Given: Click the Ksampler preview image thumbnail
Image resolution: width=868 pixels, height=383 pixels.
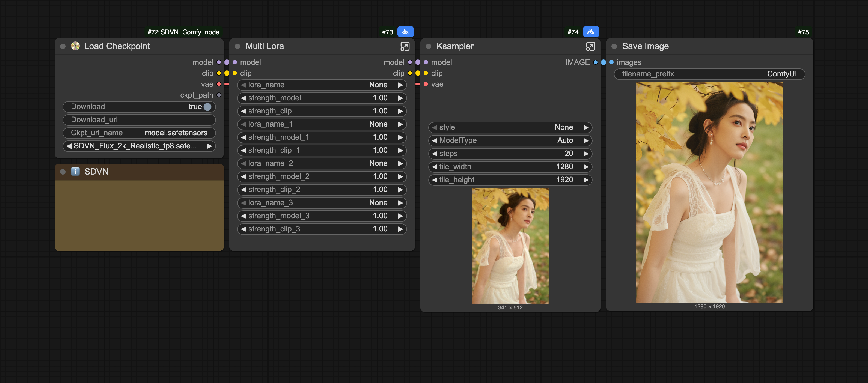Looking at the screenshot, I should (x=510, y=246).
